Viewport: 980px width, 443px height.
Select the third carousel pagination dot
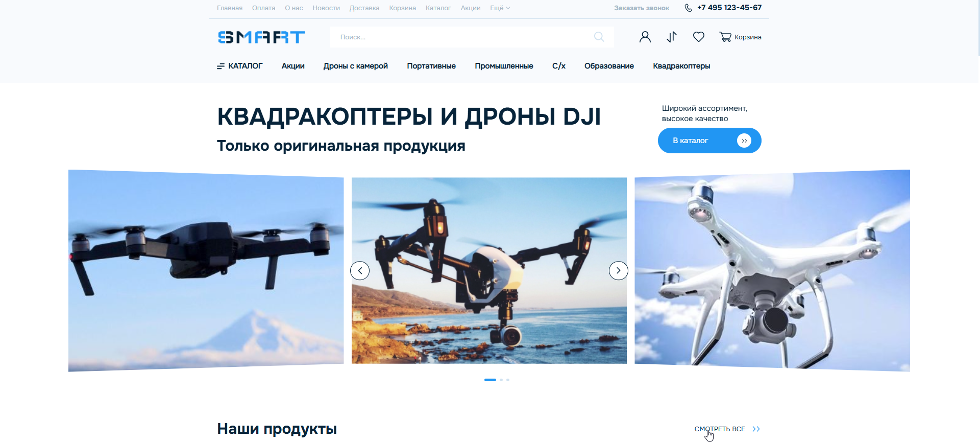tap(508, 380)
